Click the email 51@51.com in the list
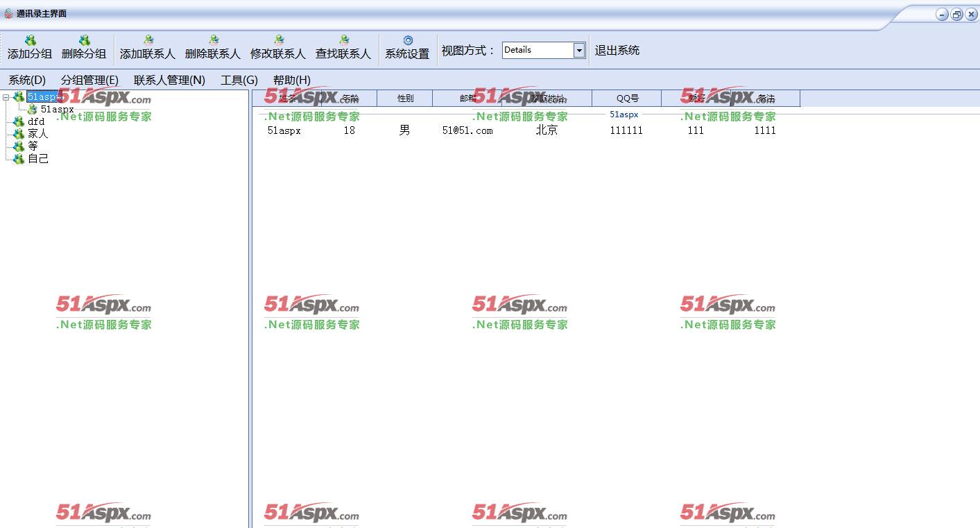Image resolution: width=980 pixels, height=528 pixels. point(467,130)
